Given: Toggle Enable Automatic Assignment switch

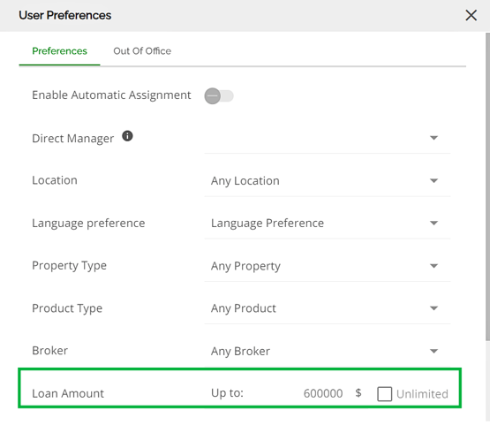Looking at the screenshot, I should (219, 95).
